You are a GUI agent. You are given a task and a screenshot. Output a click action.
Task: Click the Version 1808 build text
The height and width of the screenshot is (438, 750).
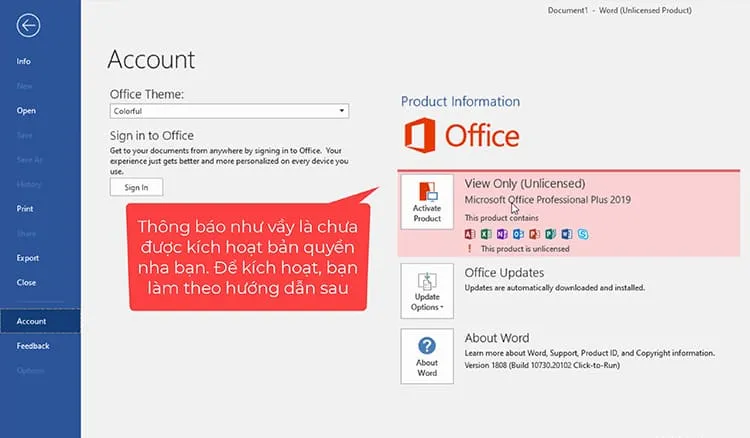click(542, 365)
